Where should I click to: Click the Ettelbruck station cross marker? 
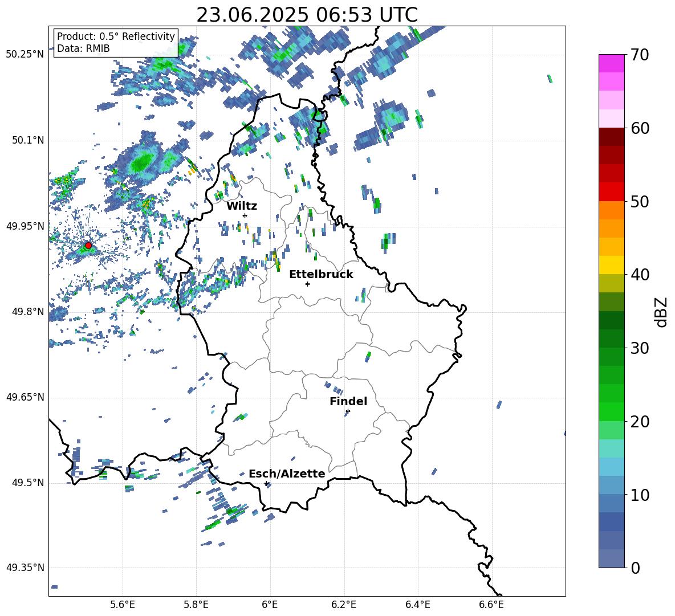point(307,284)
